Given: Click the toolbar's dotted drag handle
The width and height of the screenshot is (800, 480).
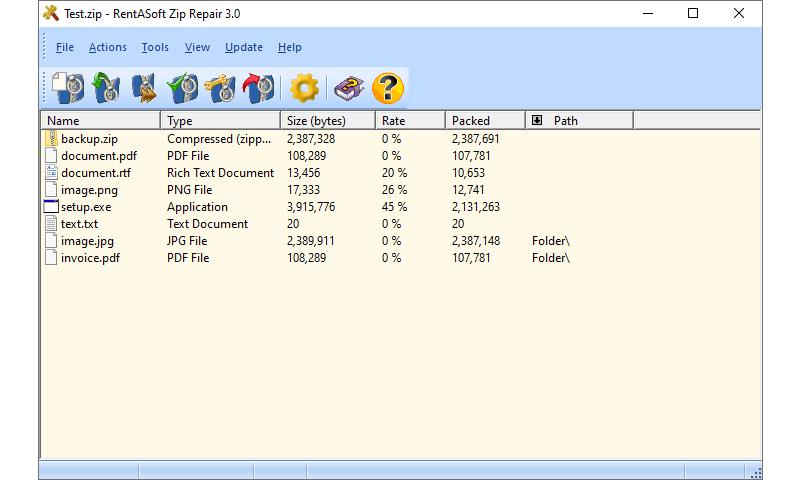Looking at the screenshot, I should point(45,88).
